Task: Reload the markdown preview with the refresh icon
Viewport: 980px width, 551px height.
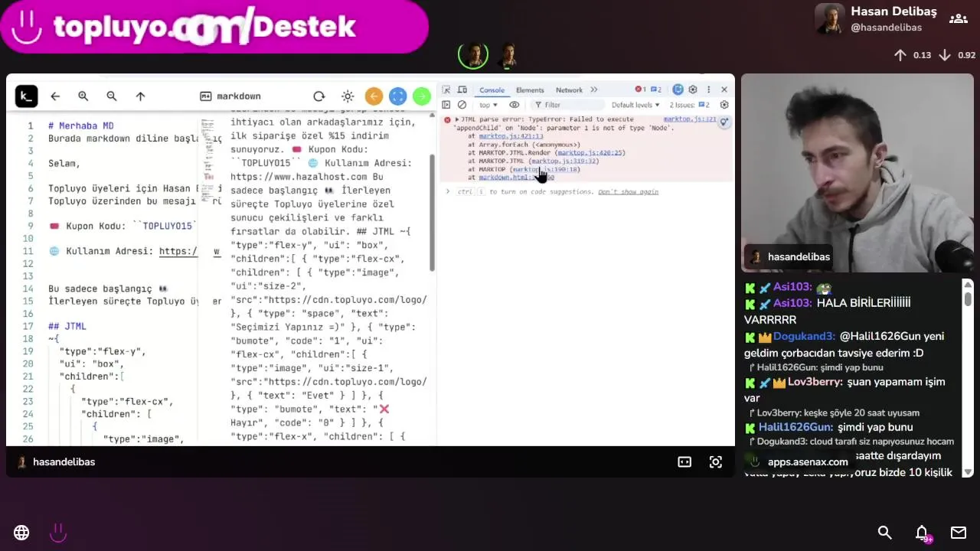Action: (x=319, y=96)
